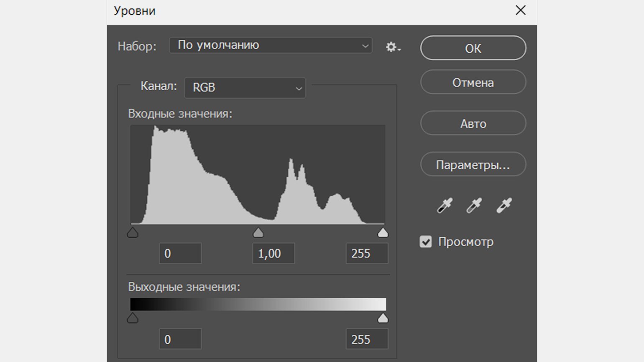
Task: Click the Выходные значения label
Action: coord(184,287)
